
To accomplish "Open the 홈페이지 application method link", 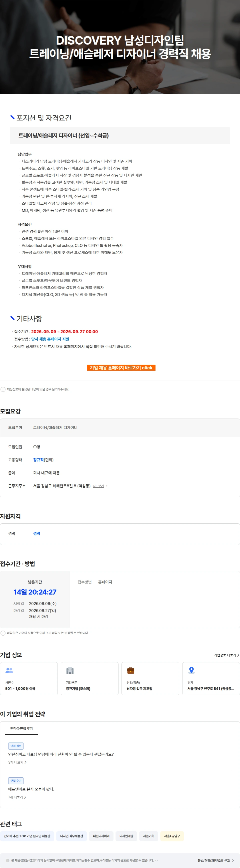I will (x=105, y=582).
